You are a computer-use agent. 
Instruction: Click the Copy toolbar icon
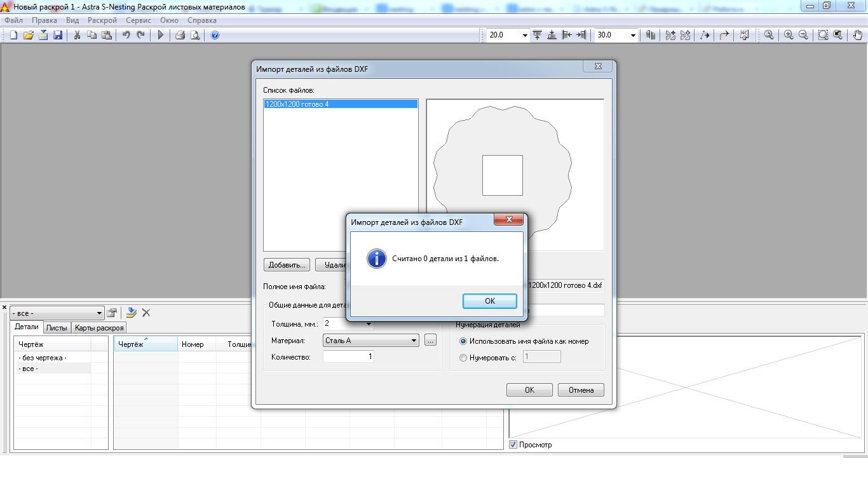click(x=92, y=36)
